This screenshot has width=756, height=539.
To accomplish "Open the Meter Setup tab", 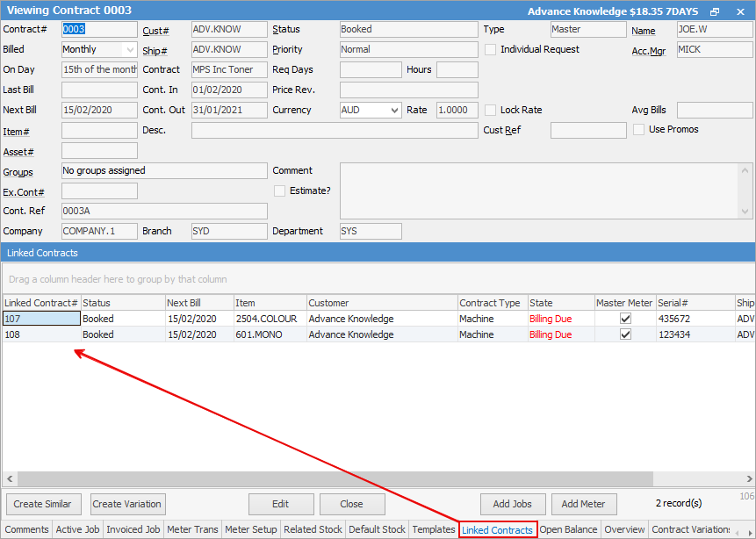I will [251, 529].
